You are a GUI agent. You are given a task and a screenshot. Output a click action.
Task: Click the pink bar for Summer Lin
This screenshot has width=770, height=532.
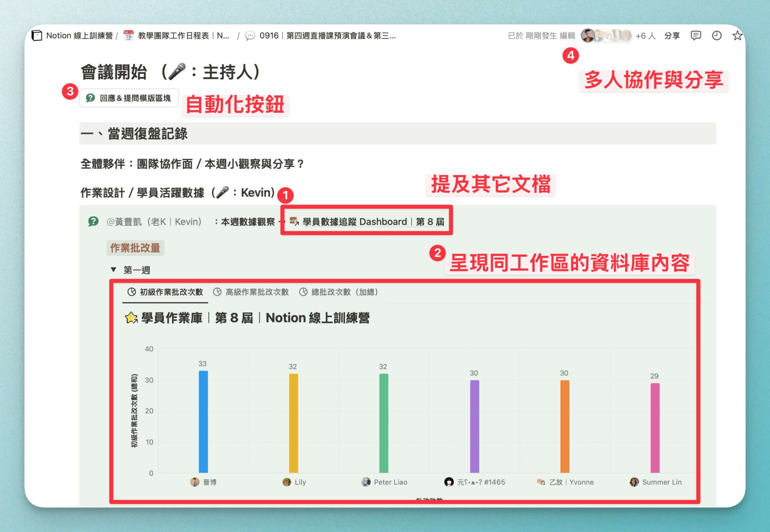point(655,428)
